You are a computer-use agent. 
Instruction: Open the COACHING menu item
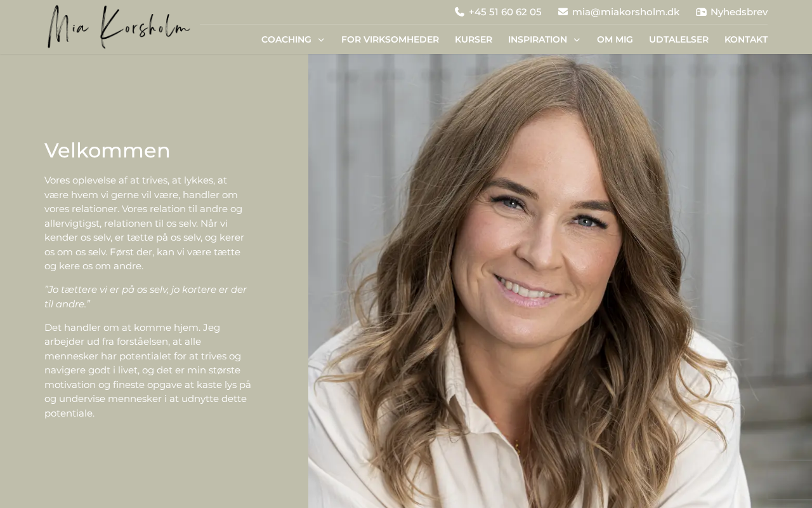pos(286,39)
